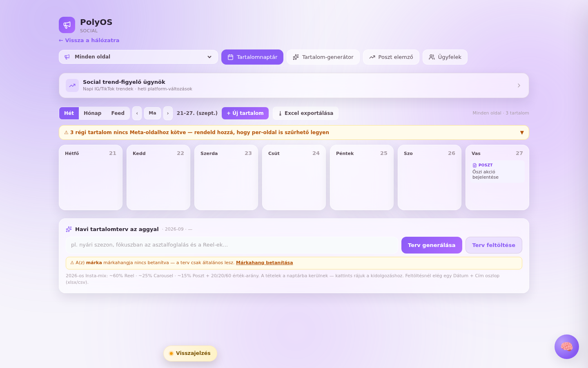Open the Tartalom-generátor tab

(x=323, y=57)
